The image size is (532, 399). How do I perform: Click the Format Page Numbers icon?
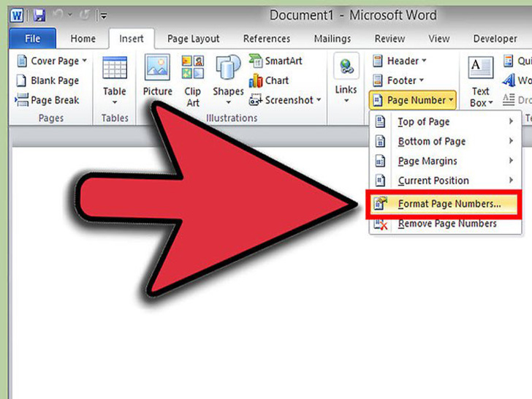click(380, 204)
